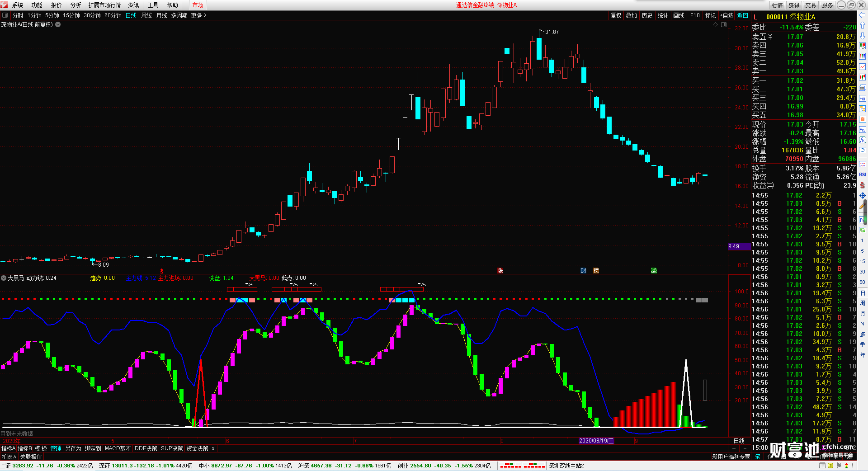This screenshot has height=471, width=868.
Task: Open the candlestick chart icon in sidebar
Action: [x=863, y=77]
